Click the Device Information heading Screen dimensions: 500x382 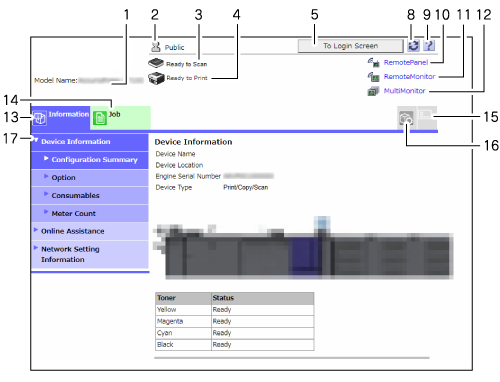[x=193, y=142]
